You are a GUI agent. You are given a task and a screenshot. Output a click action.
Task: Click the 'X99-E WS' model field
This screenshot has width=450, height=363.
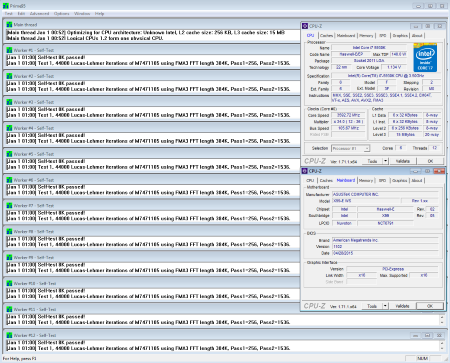click(366, 201)
